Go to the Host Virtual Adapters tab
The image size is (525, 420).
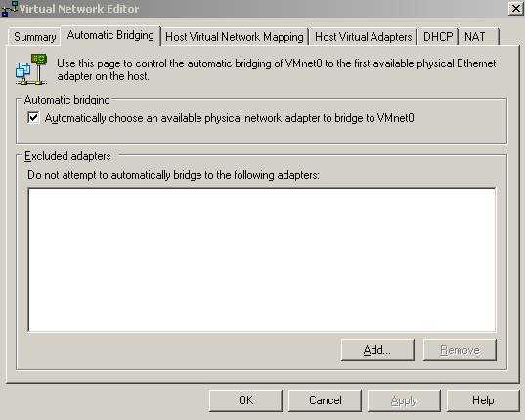tap(364, 37)
